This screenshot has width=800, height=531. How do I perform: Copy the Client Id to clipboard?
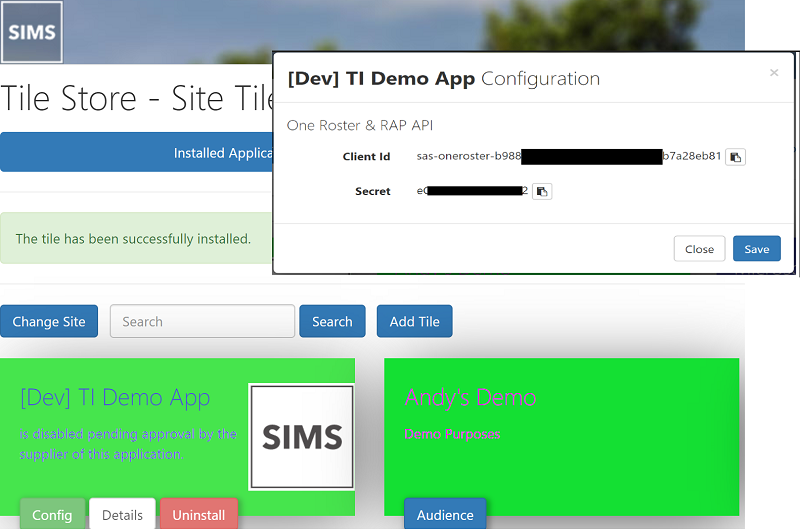tap(735, 157)
